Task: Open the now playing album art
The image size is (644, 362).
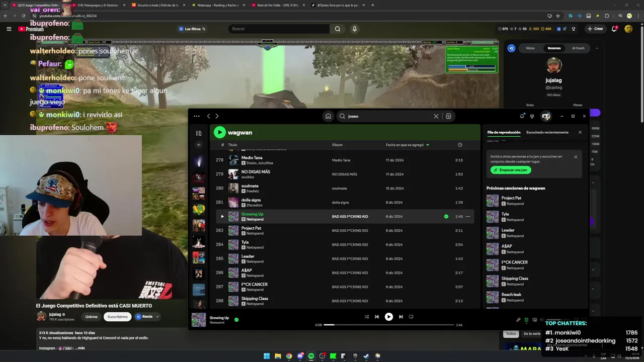Action: click(199, 320)
